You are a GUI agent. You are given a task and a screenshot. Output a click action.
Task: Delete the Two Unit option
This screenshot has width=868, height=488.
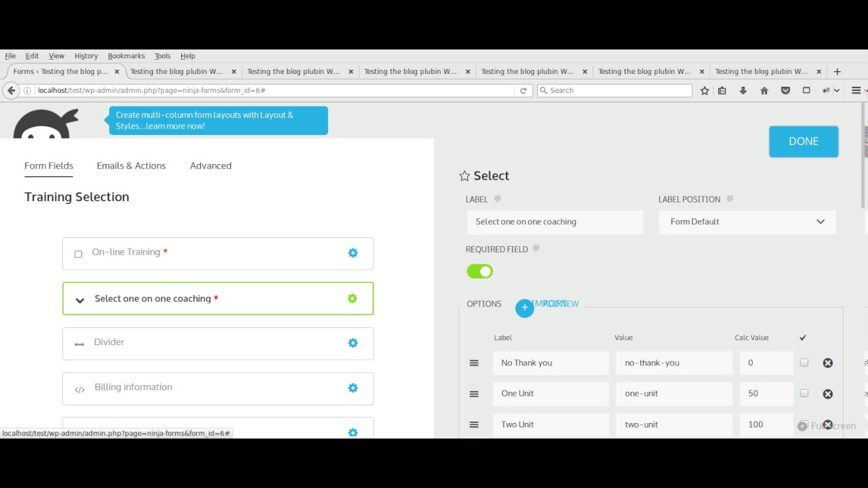point(827,425)
